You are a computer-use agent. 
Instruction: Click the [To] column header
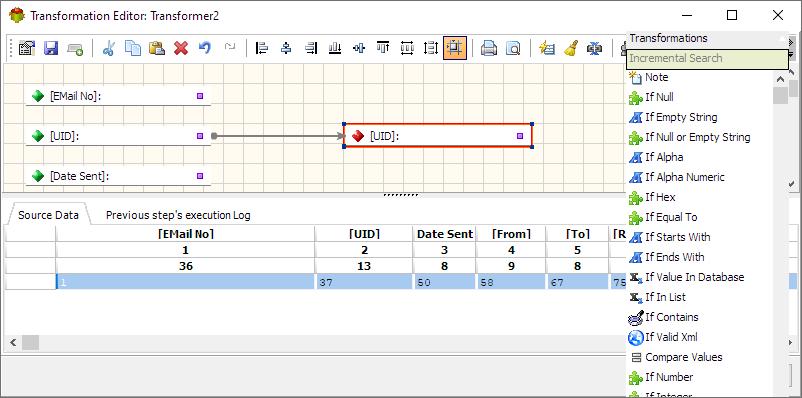(x=577, y=234)
